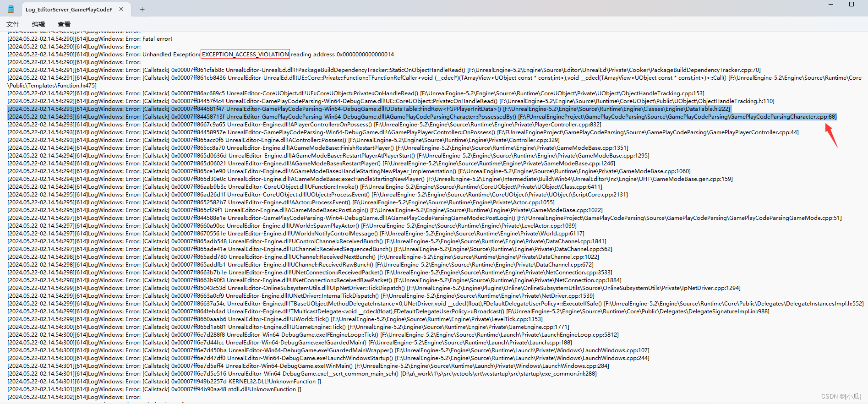Screen dimensions: 868x404
Task: Select the Log_EditorServer_GamePlayCodeP tab
Action: tap(69, 9)
